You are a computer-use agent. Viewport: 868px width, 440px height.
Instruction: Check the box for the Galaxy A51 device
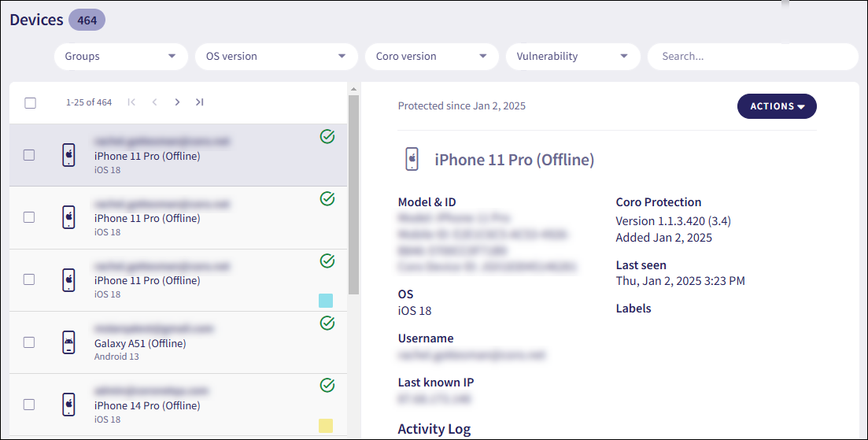pos(29,342)
